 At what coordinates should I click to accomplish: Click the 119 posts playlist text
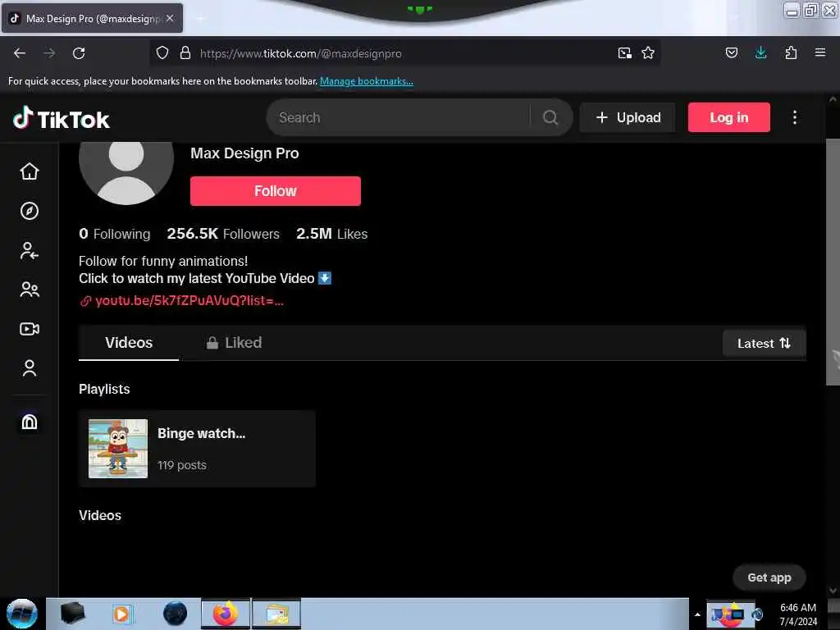coord(181,466)
